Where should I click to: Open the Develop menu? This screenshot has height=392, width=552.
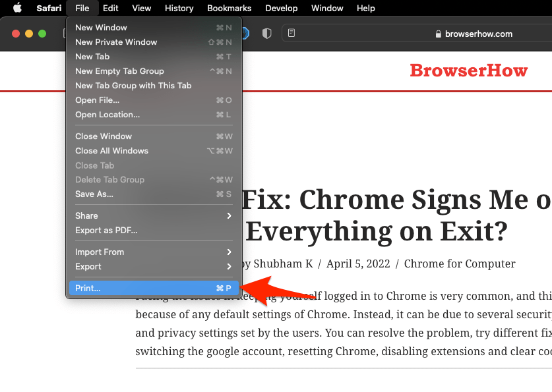282,8
